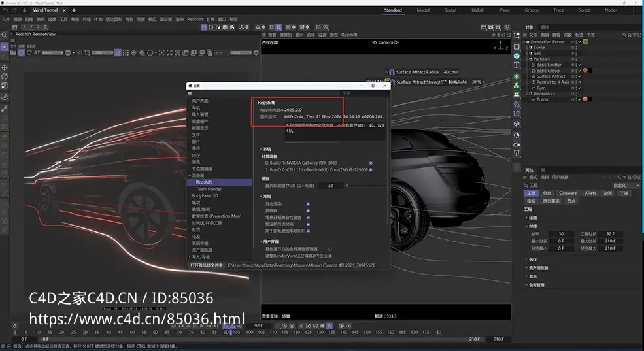The image size is (644, 351).
Task: Collapse the 渲染器 tree node
Action: pos(190,175)
